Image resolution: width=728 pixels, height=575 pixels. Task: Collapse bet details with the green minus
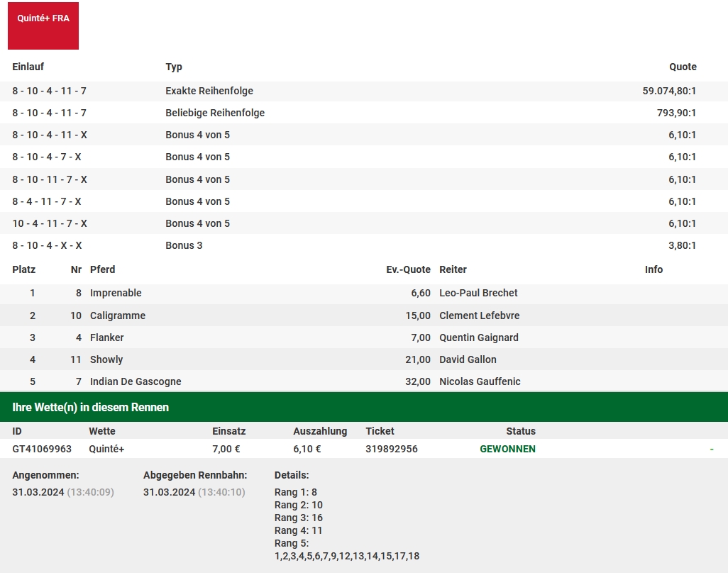pos(711,450)
